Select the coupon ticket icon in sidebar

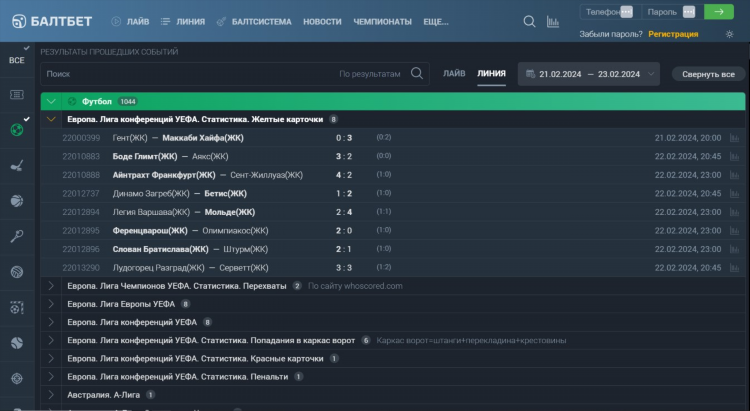coord(17,95)
